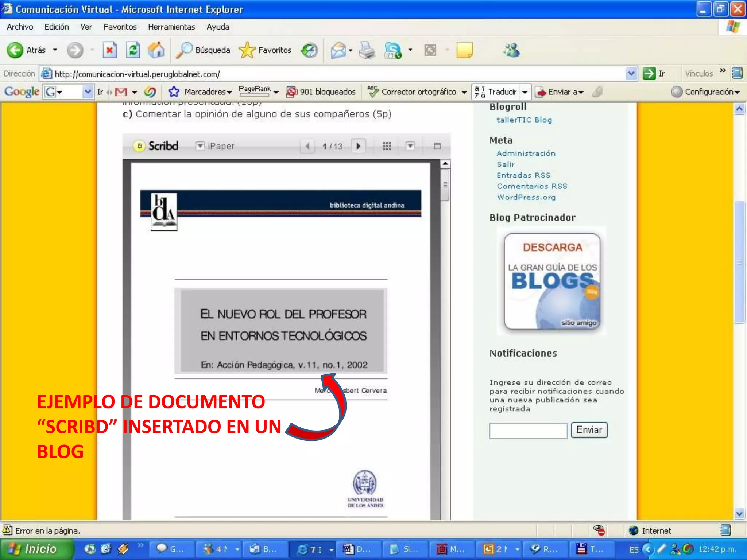747x560 pixels.
Task: Click the Marcadores star icon
Action: pyautogui.click(x=174, y=92)
